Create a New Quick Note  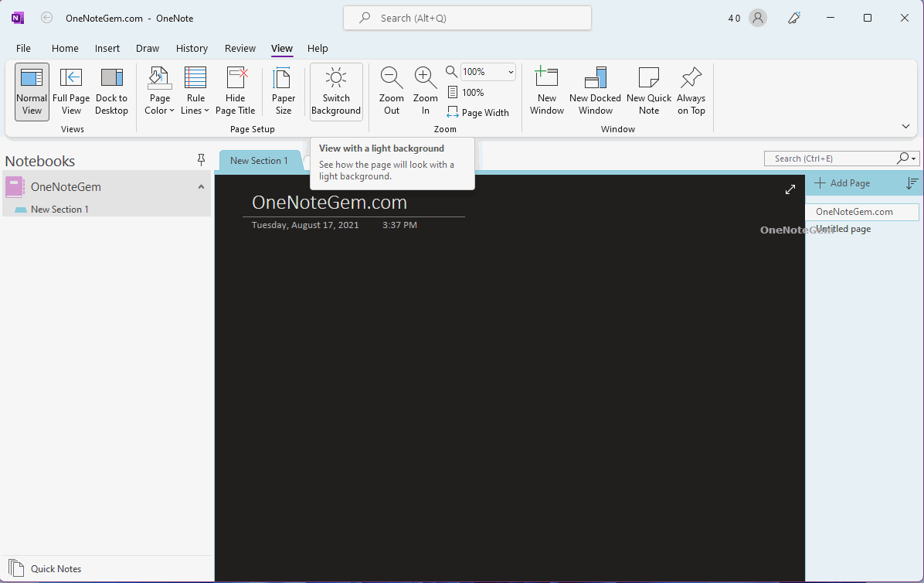(649, 92)
